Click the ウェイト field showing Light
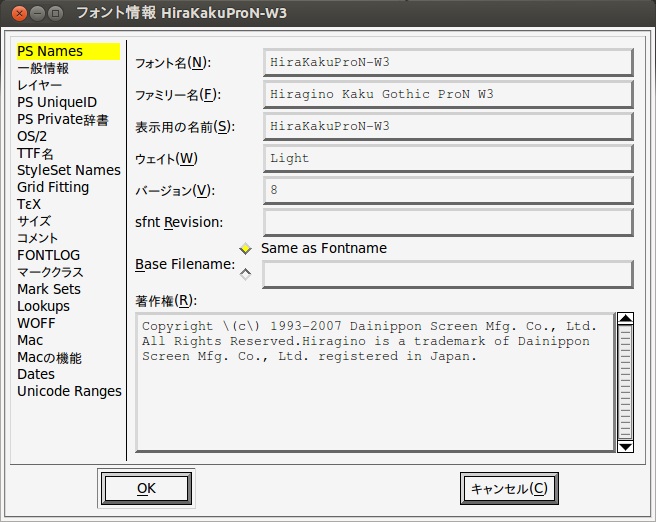The width and height of the screenshot is (656, 522). click(448, 158)
